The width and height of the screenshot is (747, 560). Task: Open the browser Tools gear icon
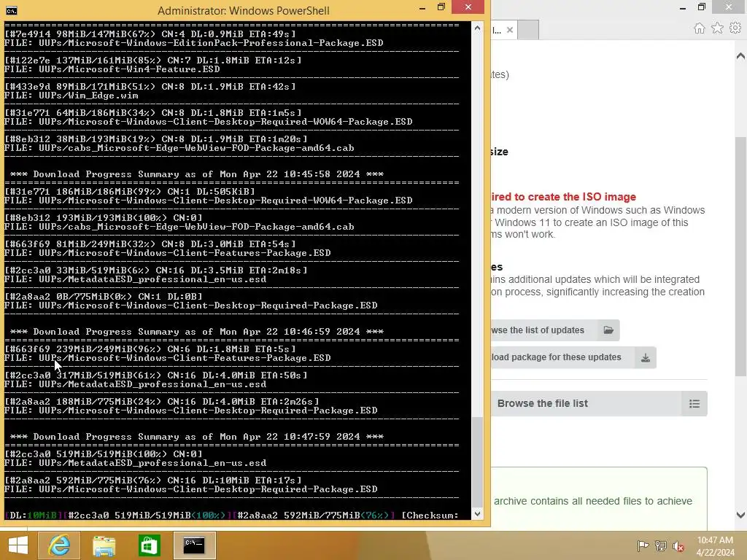[x=735, y=28]
